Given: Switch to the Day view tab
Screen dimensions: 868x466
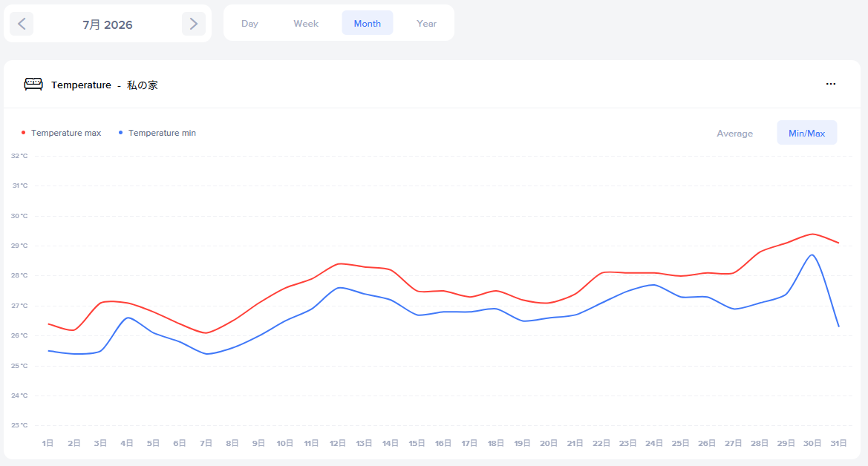Looking at the screenshot, I should click(249, 23).
